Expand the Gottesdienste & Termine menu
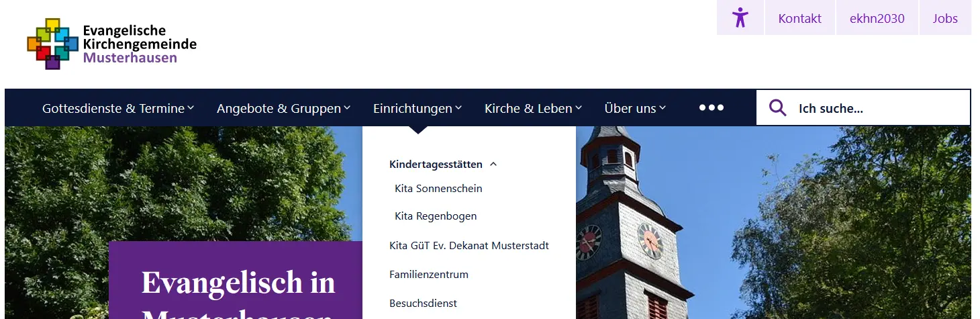This screenshot has height=319, width=980. (x=118, y=108)
